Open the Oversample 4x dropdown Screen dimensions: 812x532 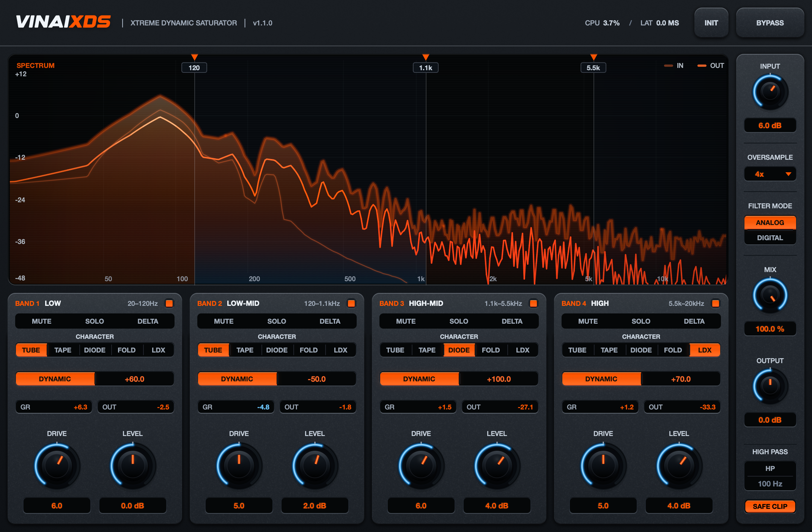pyautogui.click(x=770, y=174)
